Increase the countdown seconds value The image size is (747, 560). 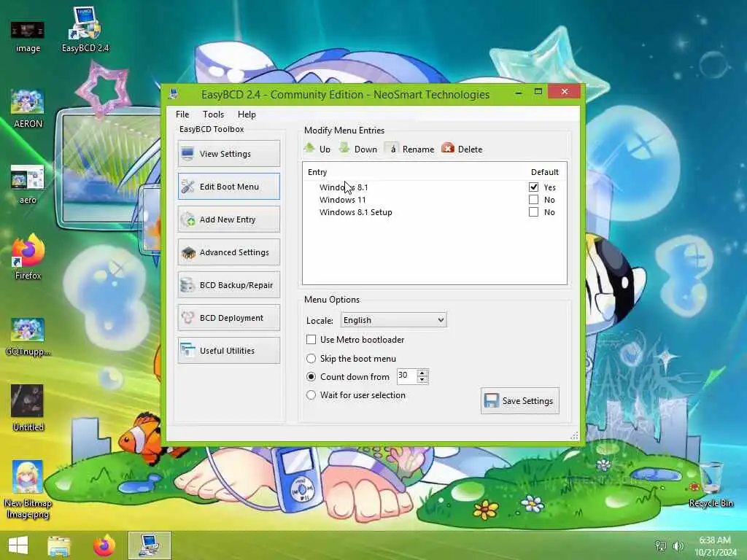coord(422,373)
